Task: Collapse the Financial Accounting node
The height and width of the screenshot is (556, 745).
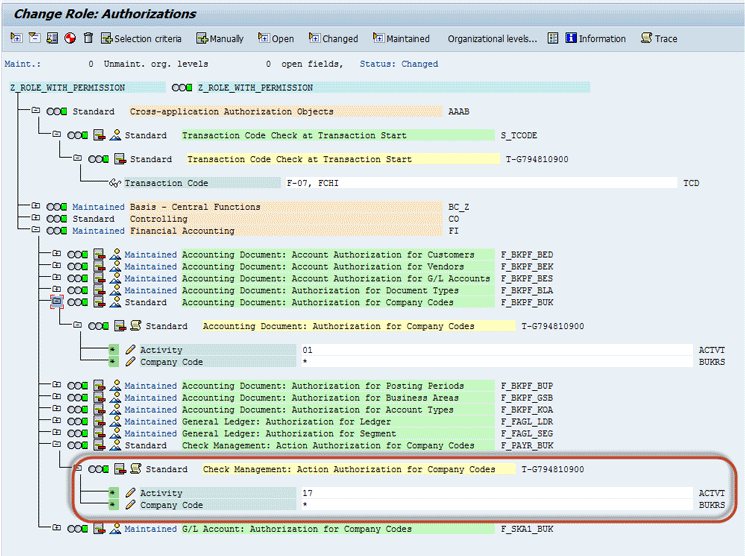Action: click(35, 231)
